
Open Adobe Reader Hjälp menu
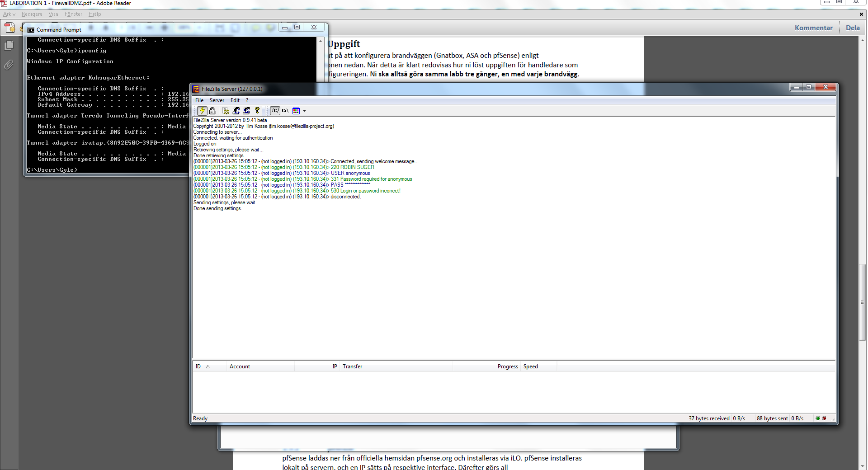(x=94, y=14)
